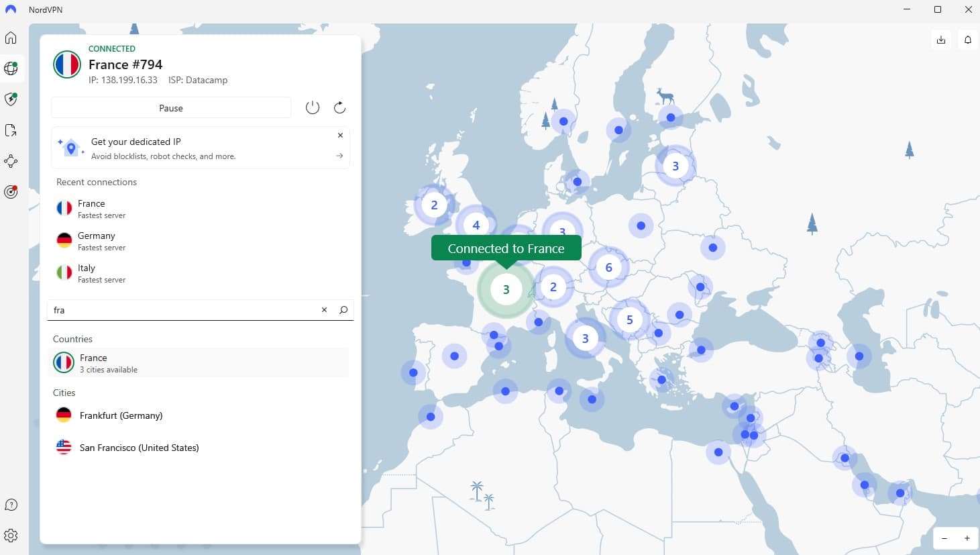The height and width of the screenshot is (555, 980).
Task: Open dedicated IP offer arrow
Action: tap(339, 156)
